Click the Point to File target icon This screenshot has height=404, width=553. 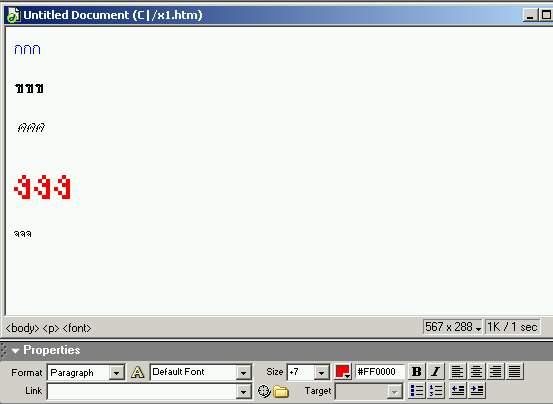[x=264, y=391]
